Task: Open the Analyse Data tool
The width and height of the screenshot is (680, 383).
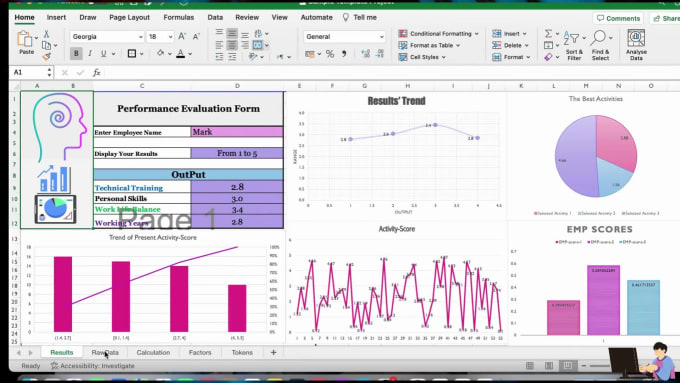Action: click(x=636, y=45)
